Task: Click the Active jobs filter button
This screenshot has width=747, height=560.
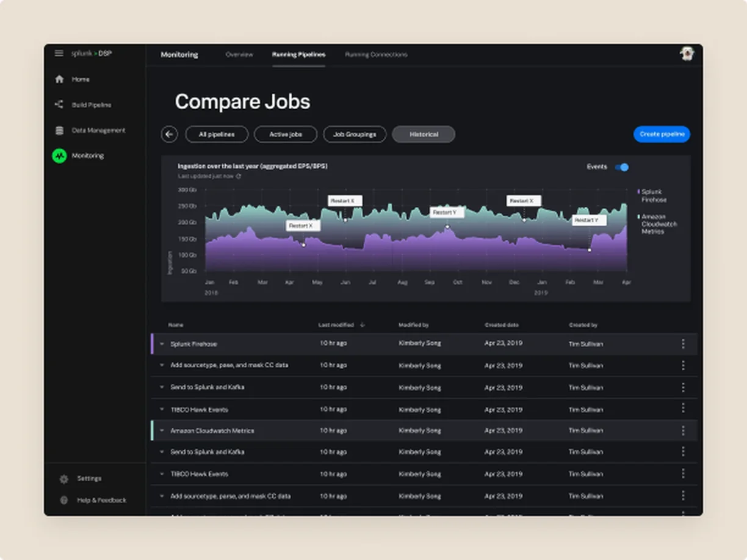Action: pos(286,134)
